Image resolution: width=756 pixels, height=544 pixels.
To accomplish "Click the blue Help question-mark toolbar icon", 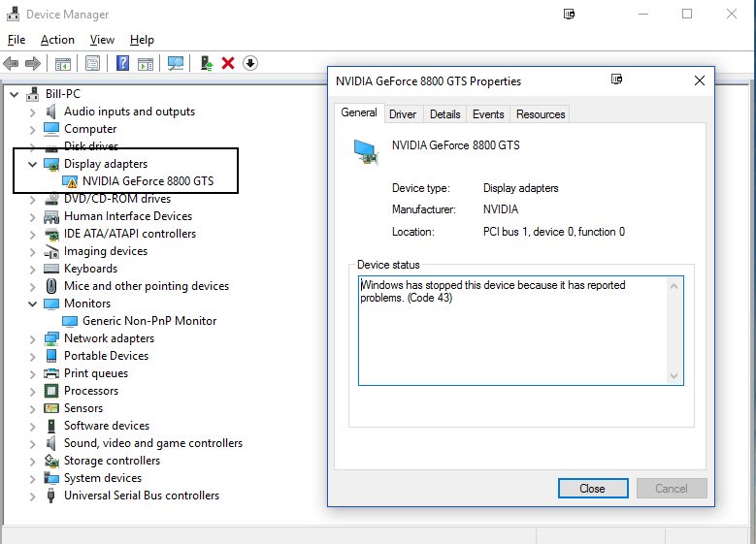I will pyautogui.click(x=123, y=63).
